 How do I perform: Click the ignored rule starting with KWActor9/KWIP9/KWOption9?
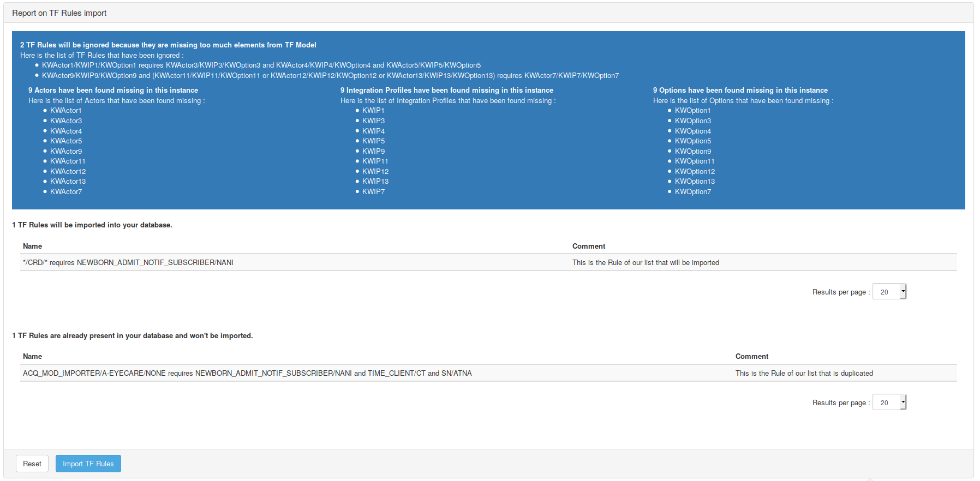tap(330, 75)
